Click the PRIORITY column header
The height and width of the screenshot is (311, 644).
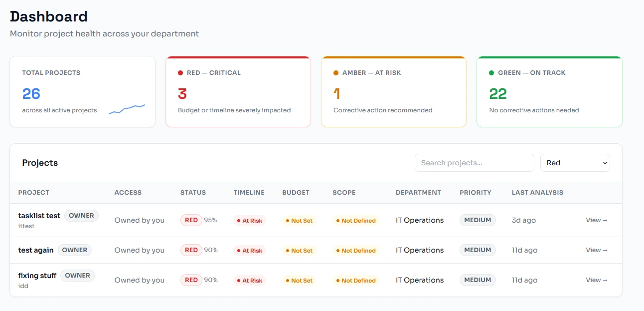point(476,193)
